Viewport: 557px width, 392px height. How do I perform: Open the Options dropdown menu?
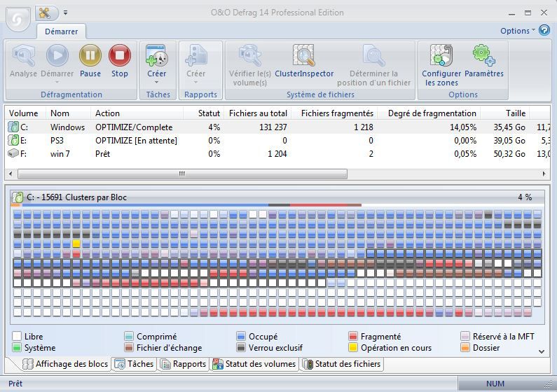pos(518,31)
